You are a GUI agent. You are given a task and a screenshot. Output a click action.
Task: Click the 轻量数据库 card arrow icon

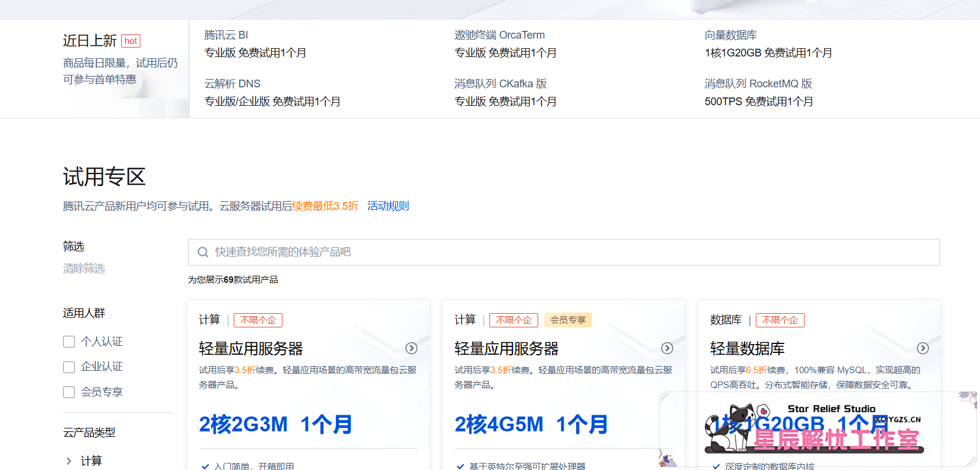[x=923, y=349]
